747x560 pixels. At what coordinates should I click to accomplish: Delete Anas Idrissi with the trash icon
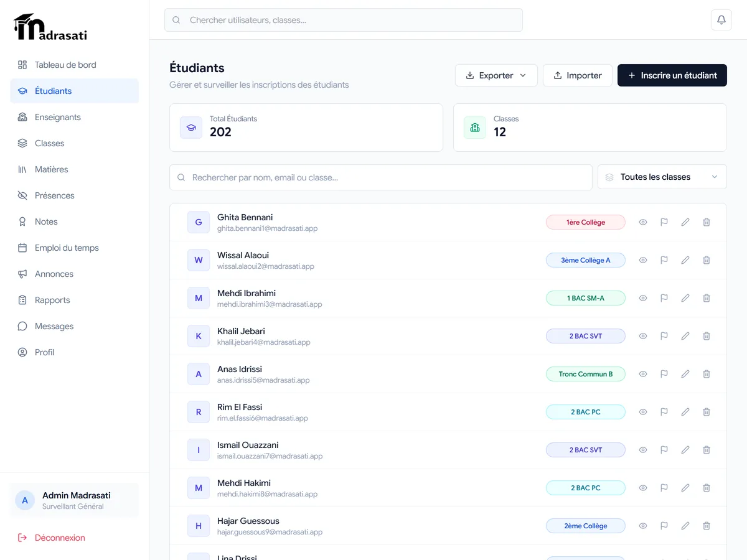[x=707, y=374]
